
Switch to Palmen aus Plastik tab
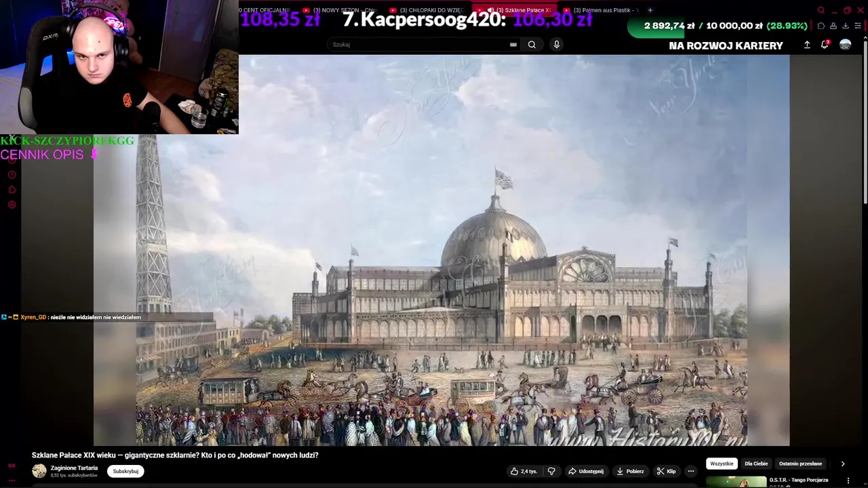pos(602,10)
